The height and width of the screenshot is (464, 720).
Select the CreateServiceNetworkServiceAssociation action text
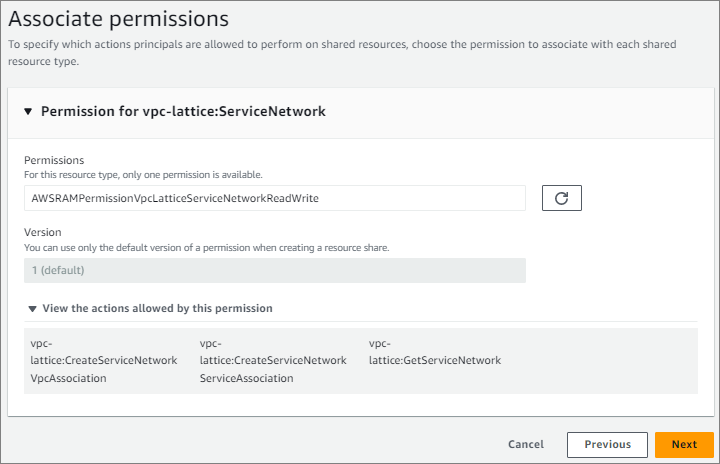pyautogui.click(x=273, y=360)
